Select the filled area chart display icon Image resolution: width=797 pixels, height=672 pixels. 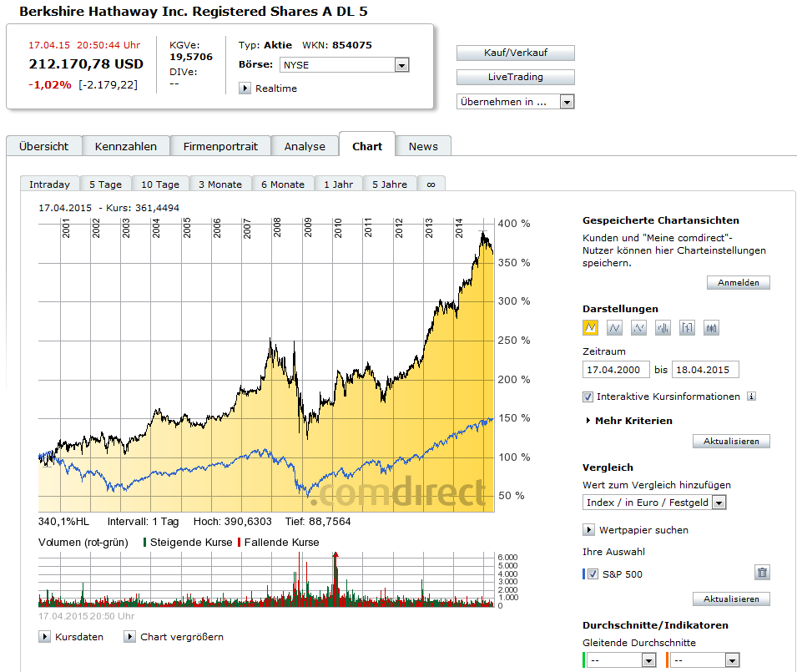click(590, 328)
